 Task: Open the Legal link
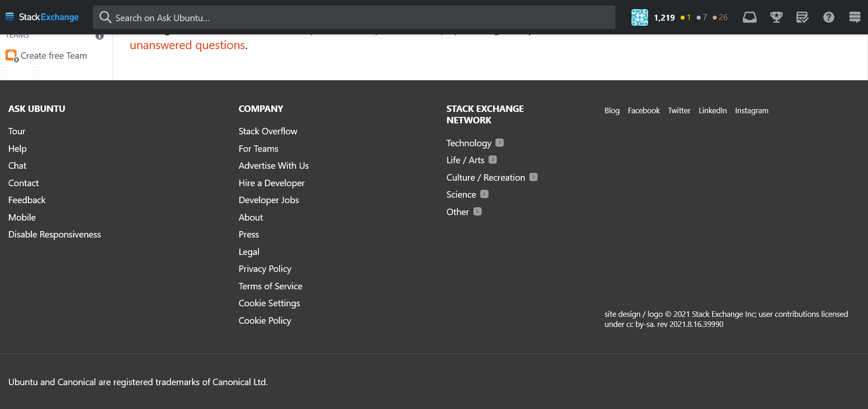coord(249,252)
